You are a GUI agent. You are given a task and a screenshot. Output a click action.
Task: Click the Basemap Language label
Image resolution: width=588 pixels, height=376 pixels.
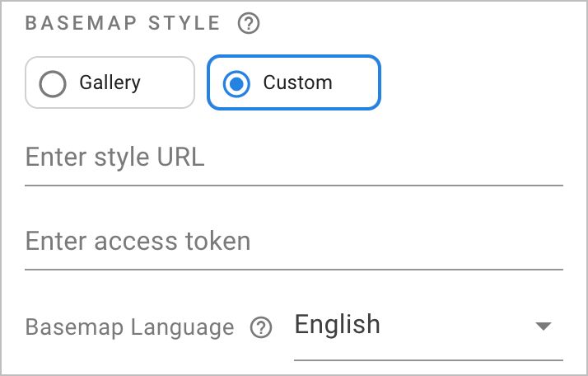tap(130, 327)
